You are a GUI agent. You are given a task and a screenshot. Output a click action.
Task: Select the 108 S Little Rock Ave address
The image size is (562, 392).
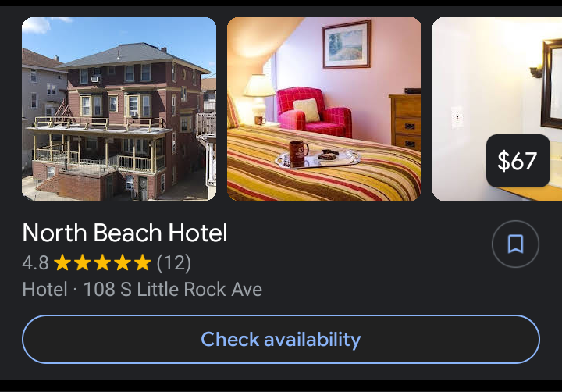coord(173,289)
